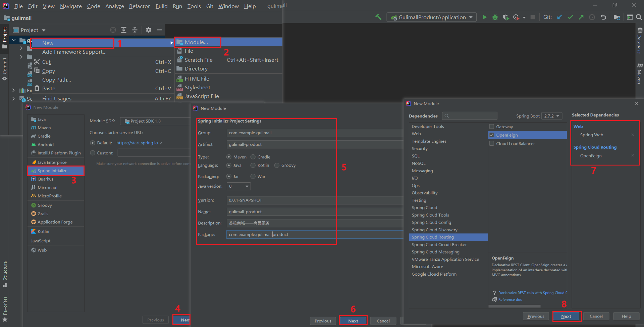Select Spring Initializr in module type list
The height and width of the screenshot is (327, 644).
56,171
